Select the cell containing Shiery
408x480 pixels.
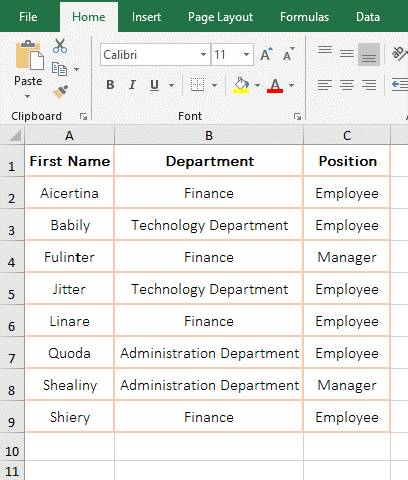(69, 417)
